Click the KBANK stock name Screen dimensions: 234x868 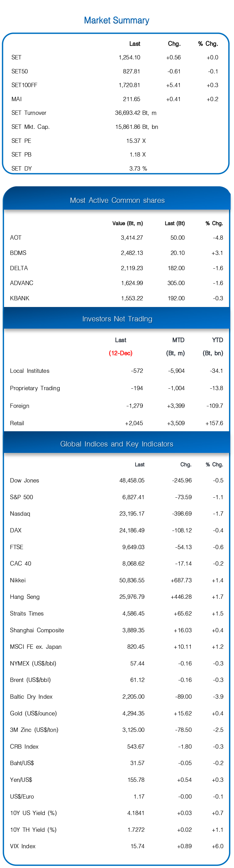19,298
